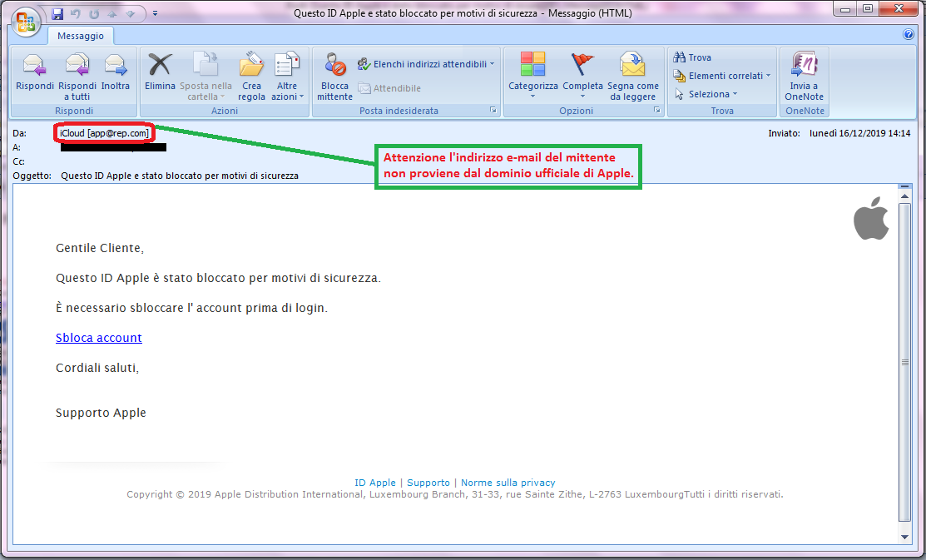
Task: Open the Posta indesiderata dialog launcher
Action: 493,111
